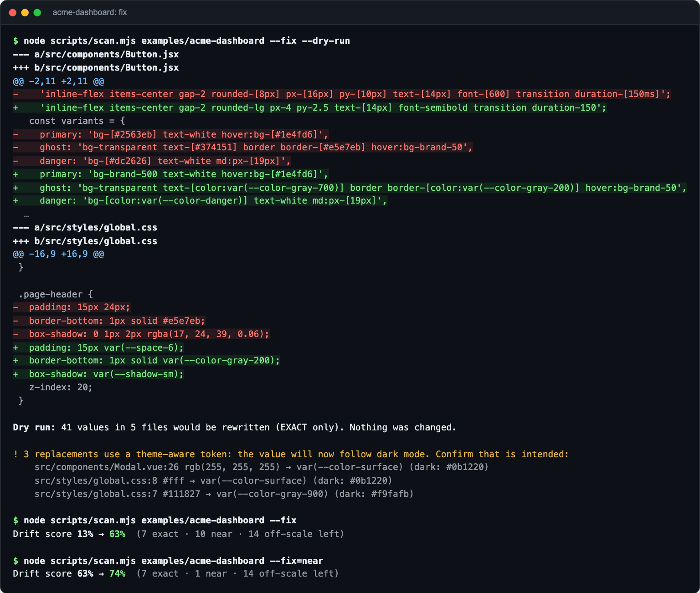Click added danger line with '--color-danger'

click(x=200, y=201)
